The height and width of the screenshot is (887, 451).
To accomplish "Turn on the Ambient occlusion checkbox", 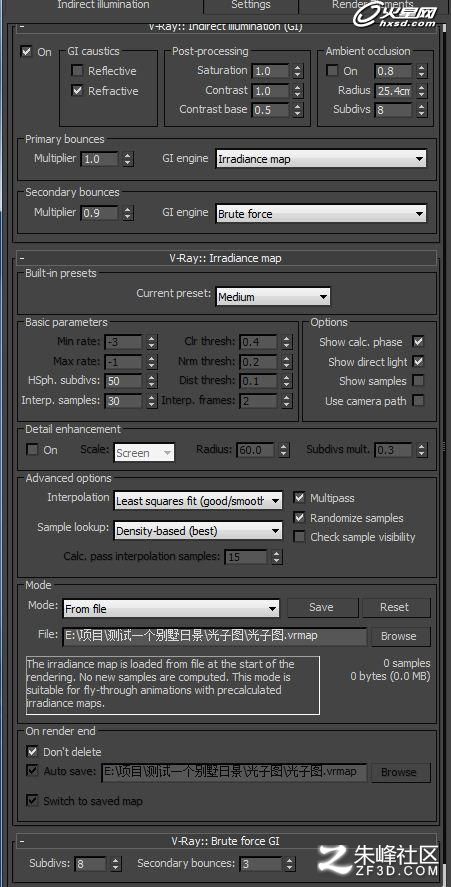I will coord(332,71).
